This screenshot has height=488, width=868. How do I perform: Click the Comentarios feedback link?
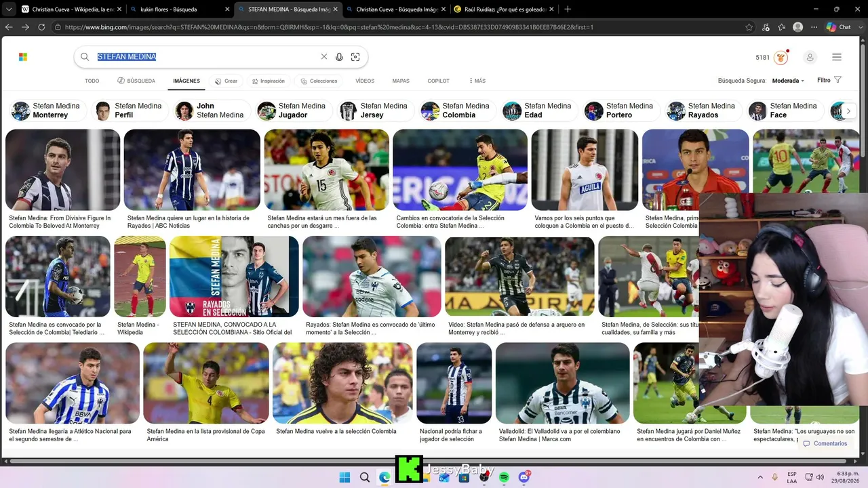(x=825, y=444)
